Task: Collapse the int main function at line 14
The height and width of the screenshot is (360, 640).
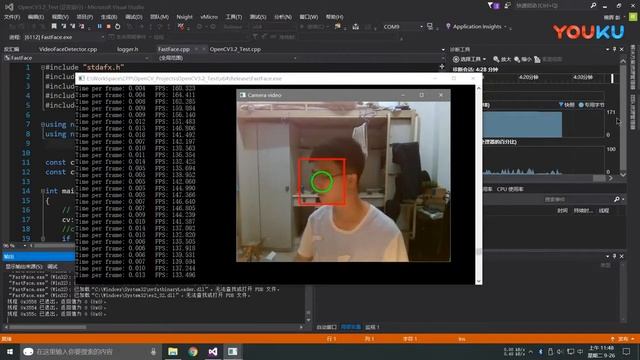Action: click(42, 191)
